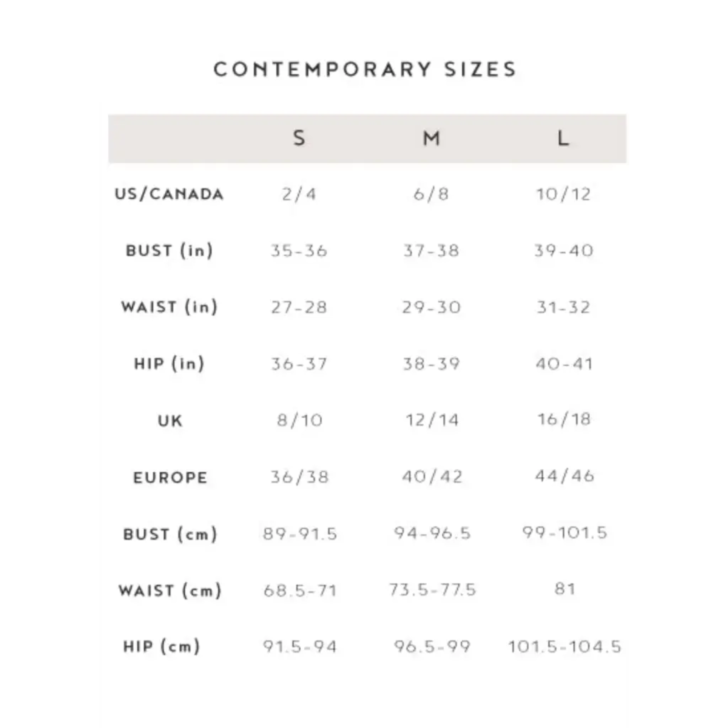Click the EUROPE row label

coord(170,477)
